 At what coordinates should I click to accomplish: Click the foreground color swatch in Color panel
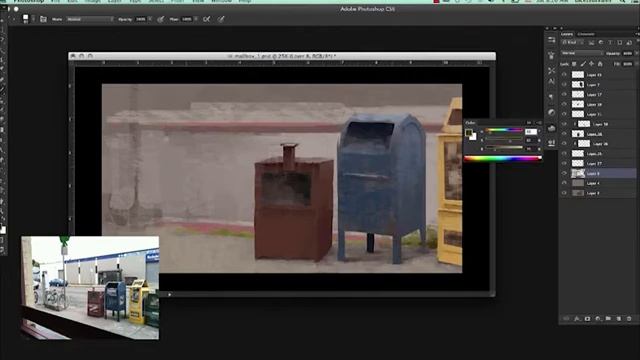469,133
